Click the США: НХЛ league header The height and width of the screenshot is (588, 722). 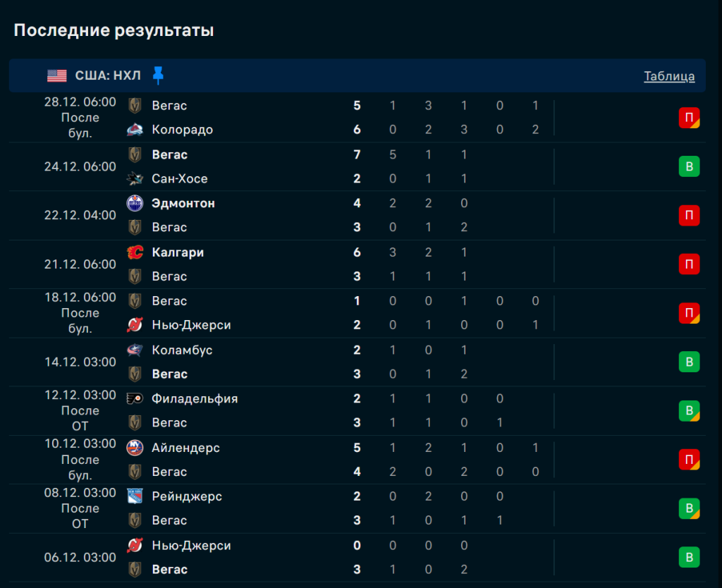click(x=108, y=76)
